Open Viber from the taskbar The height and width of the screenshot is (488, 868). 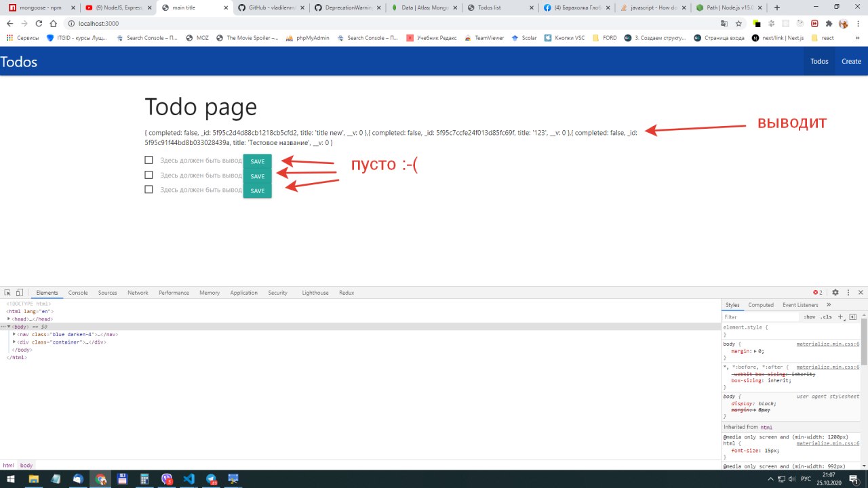click(x=167, y=479)
